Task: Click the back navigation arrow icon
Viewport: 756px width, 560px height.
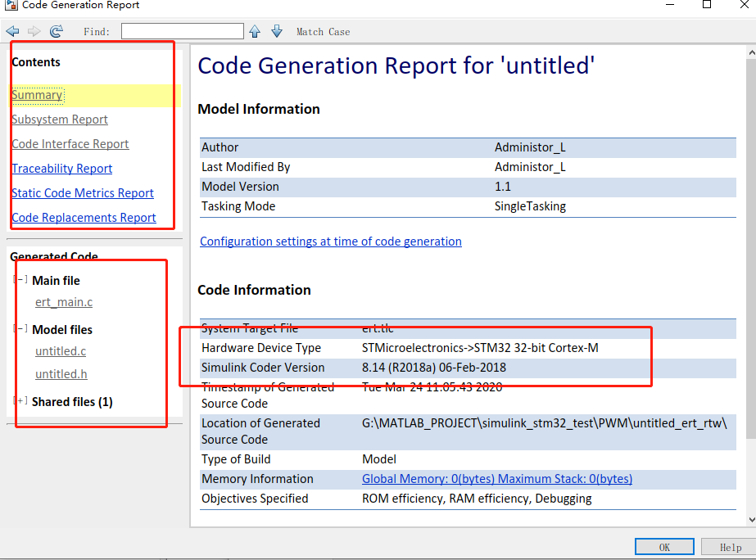Action: pyautogui.click(x=12, y=31)
